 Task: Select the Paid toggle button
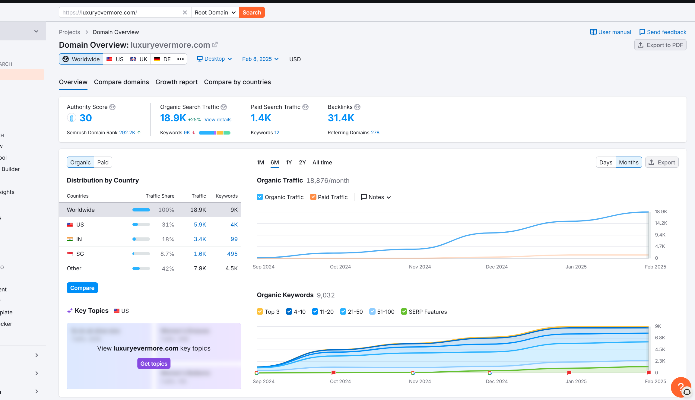click(x=103, y=162)
